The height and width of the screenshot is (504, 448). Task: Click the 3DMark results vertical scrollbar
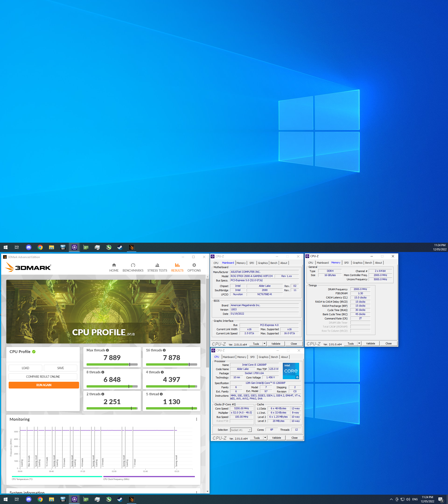pyautogui.click(x=208, y=323)
